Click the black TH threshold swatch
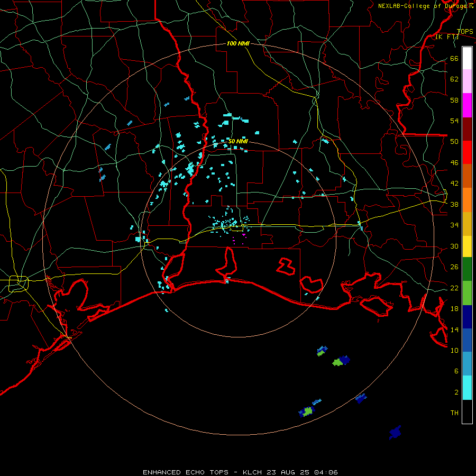This screenshot has width=476, height=476. click(467, 411)
